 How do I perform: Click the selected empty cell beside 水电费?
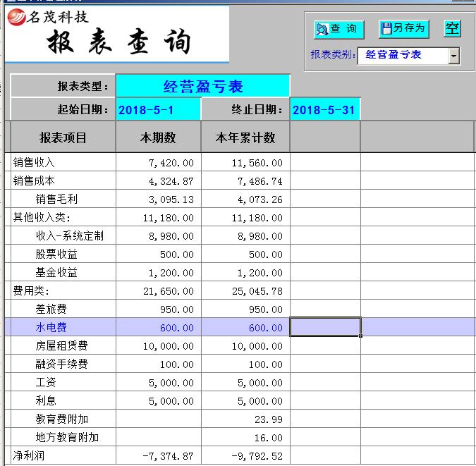325,326
